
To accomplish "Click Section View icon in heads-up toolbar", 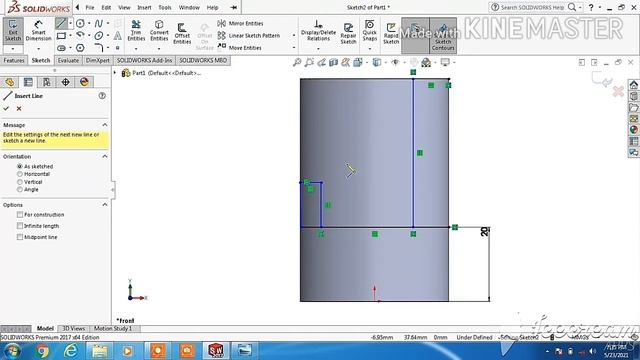I will point(334,62).
